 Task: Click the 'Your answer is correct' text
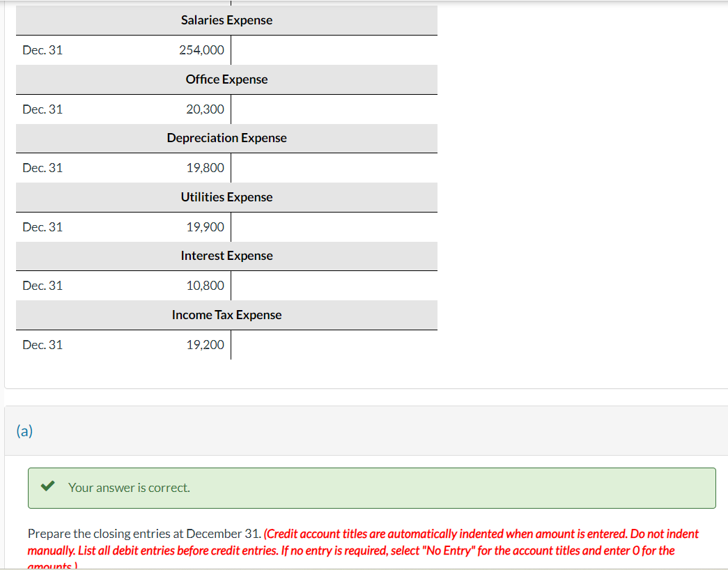129,488
